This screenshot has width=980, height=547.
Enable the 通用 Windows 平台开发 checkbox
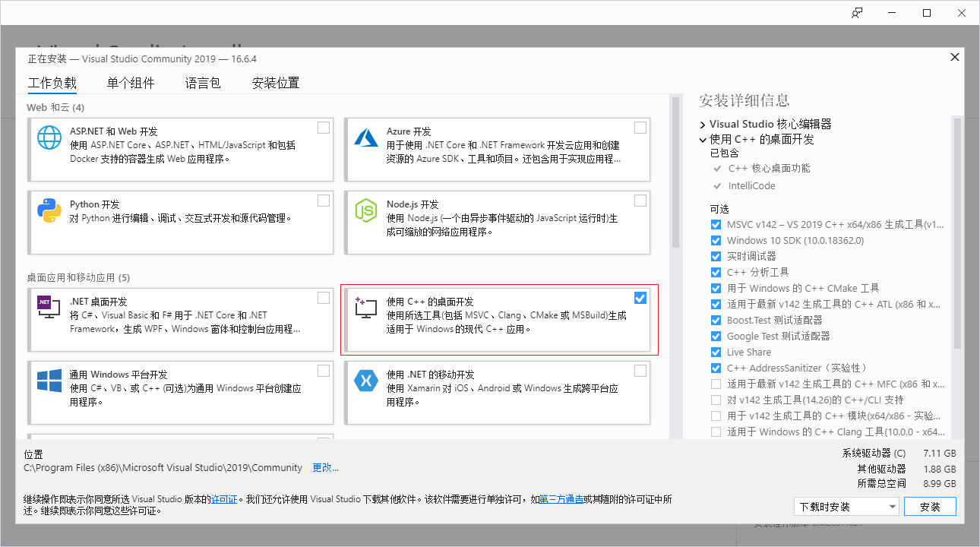tap(324, 371)
